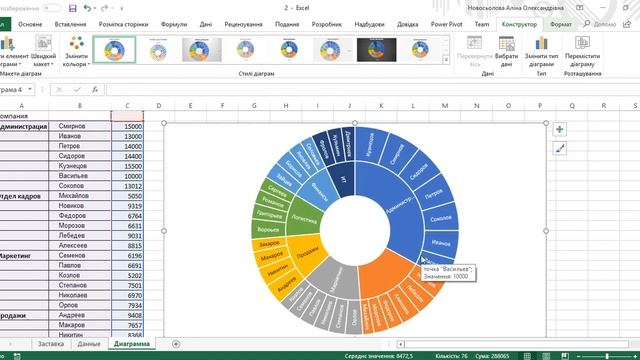Click the Диаграмма sheet tab
Image resolution: width=640 pixels, height=360 pixels.
coord(131,344)
